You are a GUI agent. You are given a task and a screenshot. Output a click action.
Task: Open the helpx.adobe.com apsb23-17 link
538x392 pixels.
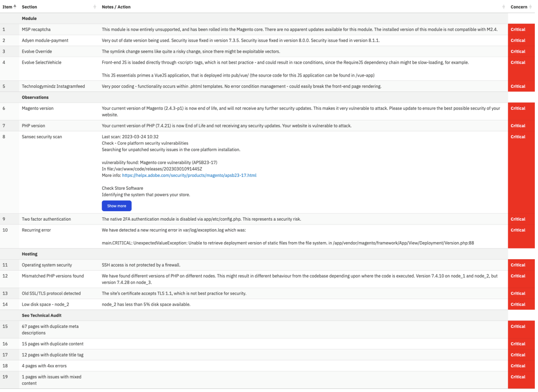189,175
